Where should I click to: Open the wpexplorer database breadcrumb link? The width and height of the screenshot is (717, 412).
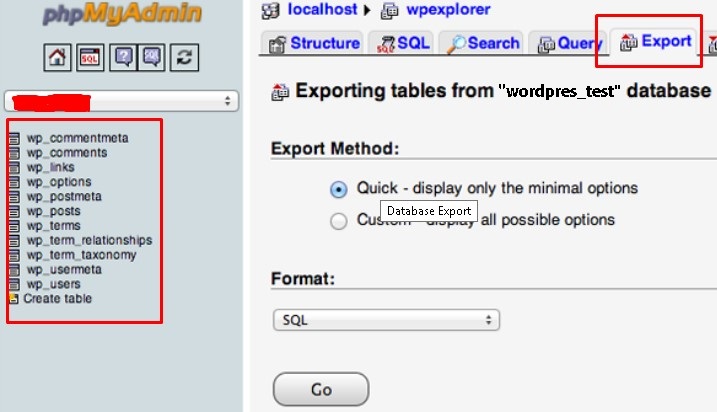tap(449, 10)
